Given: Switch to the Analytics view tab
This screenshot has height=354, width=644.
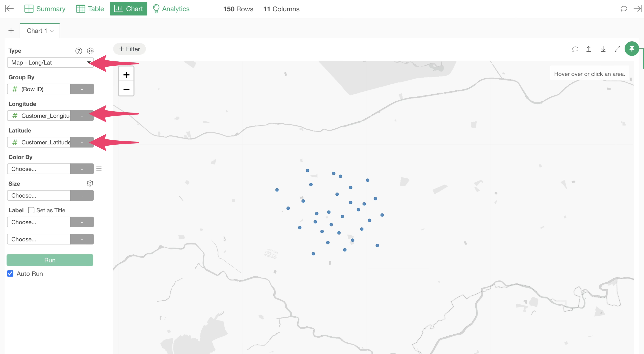Looking at the screenshot, I should [171, 9].
